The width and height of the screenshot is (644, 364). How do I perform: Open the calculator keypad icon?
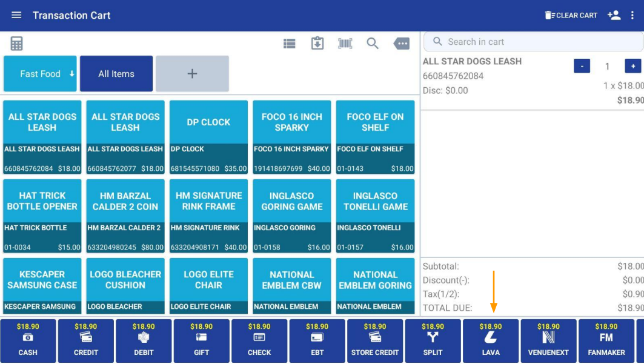16,44
